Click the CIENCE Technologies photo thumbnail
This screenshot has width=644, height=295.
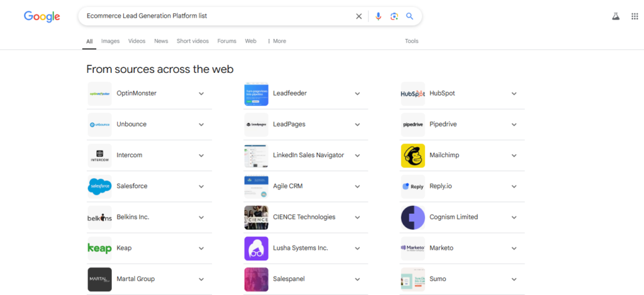256,218
